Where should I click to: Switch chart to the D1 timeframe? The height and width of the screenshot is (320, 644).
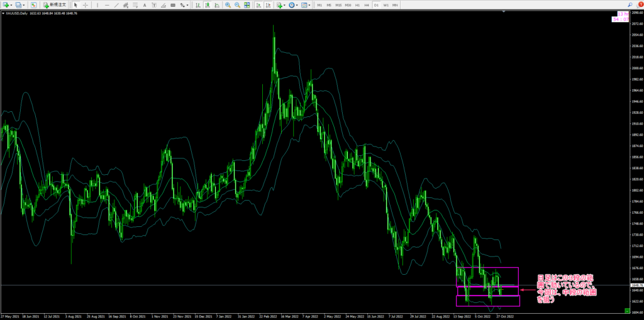(x=376, y=5)
